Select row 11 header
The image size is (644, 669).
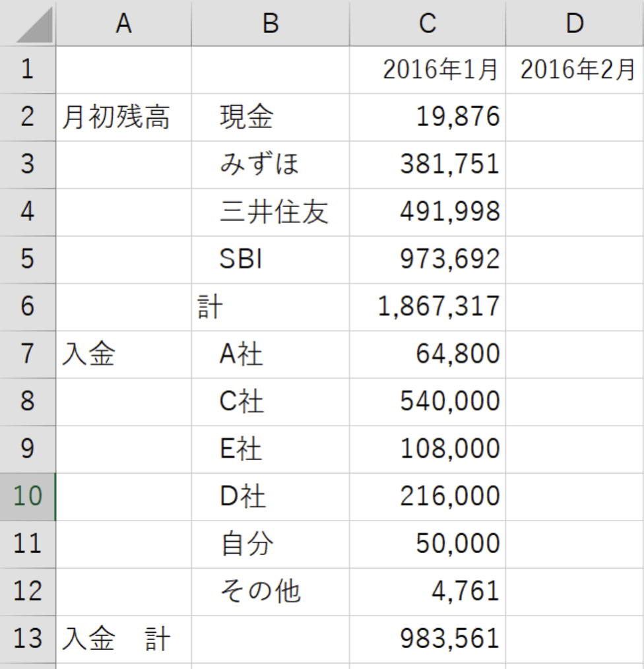pos(28,544)
